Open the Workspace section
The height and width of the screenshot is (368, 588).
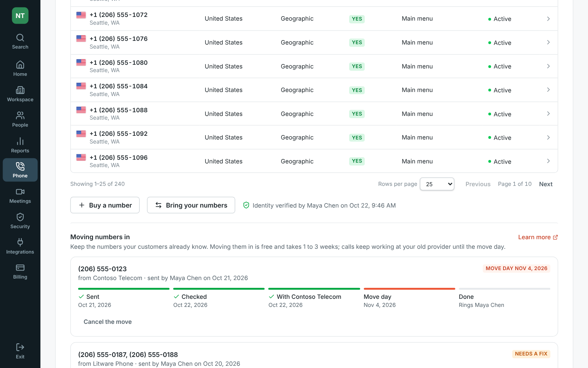click(20, 94)
